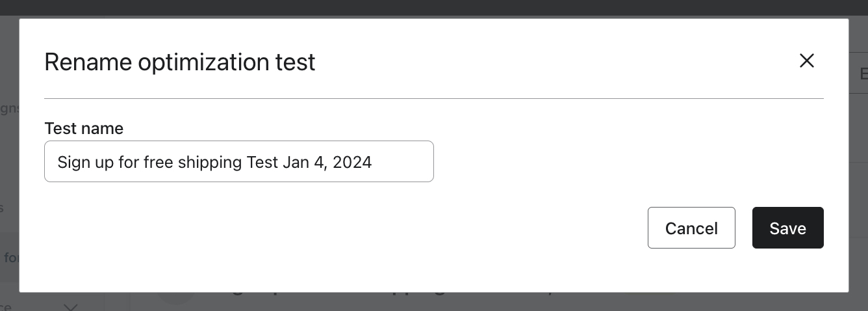Place cursor after "2024" in the test name
868x311 pixels.
(373, 162)
